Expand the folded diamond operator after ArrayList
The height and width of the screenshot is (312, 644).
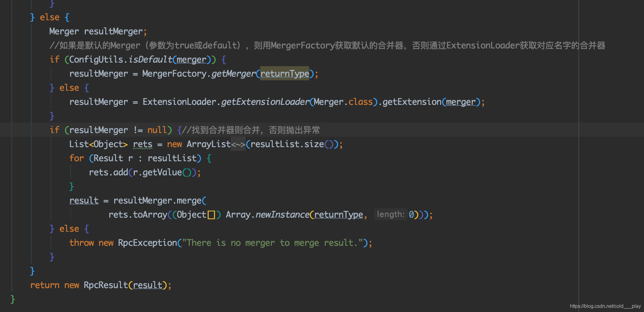238,144
